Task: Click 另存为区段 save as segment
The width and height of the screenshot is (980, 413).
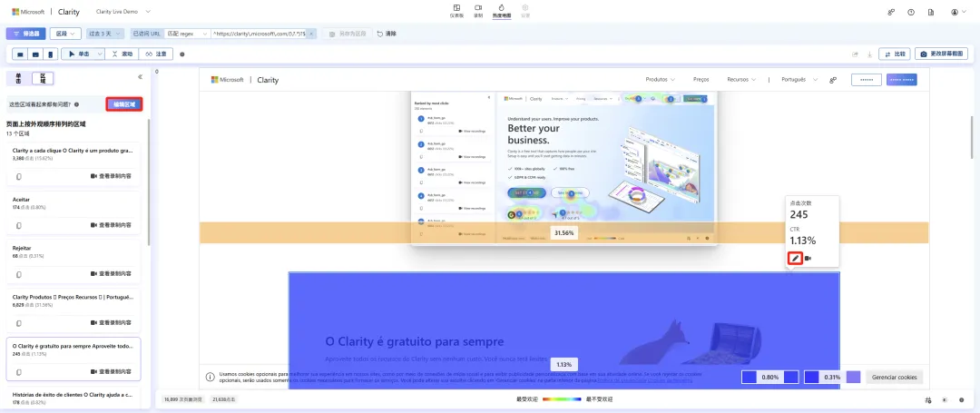Action: tap(347, 34)
